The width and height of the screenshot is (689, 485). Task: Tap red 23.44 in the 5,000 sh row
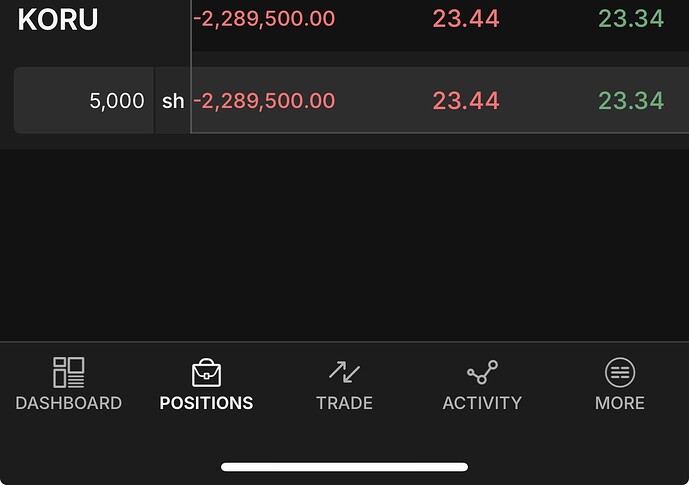coord(466,101)
